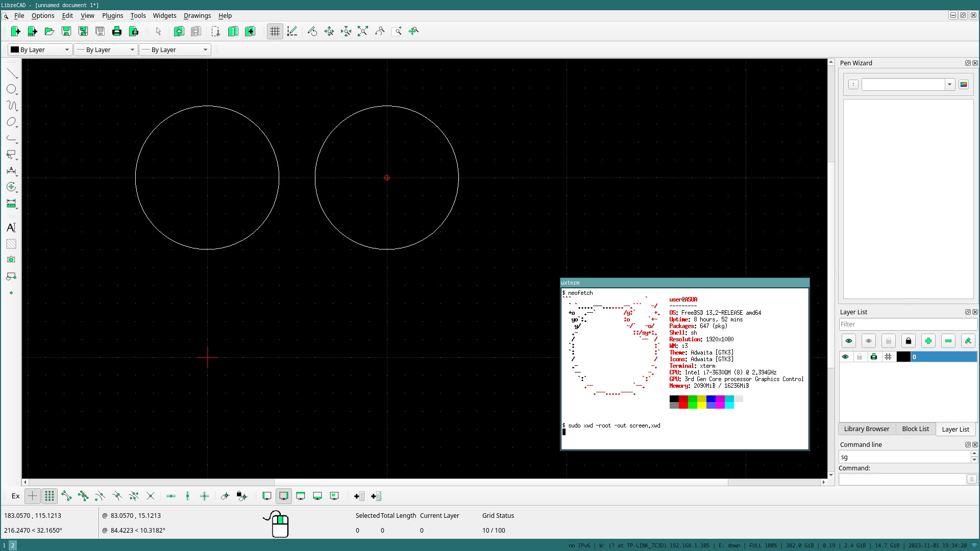Toggle Free Snap crosshair button
Image resolution: width=980 pixels, height=551 pixels.
[x=32, y=496]
